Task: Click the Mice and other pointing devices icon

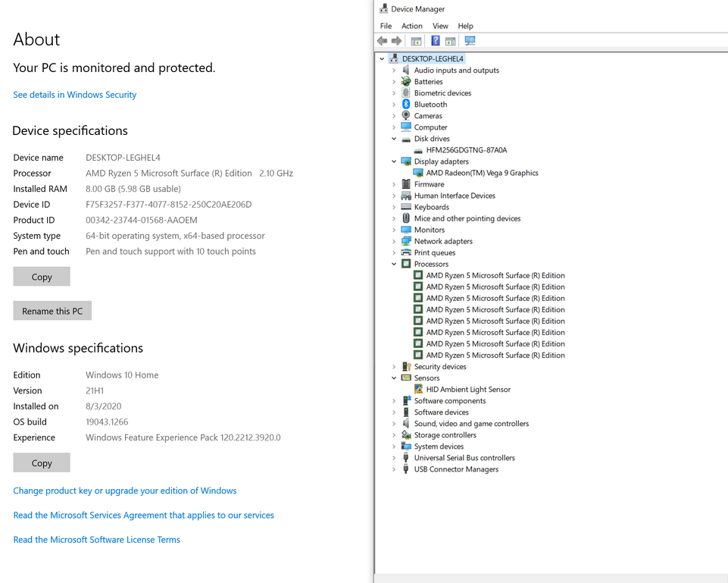Action: [406, 218]
